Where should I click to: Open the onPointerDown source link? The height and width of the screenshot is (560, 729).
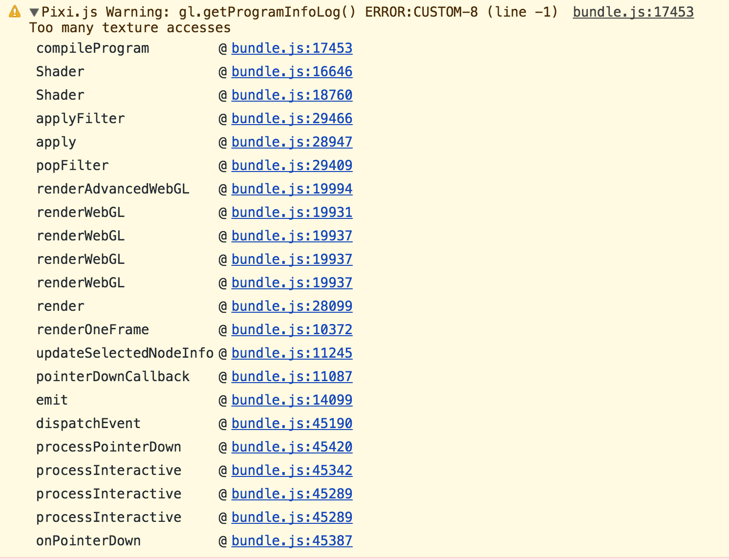(x=291, y=540)
